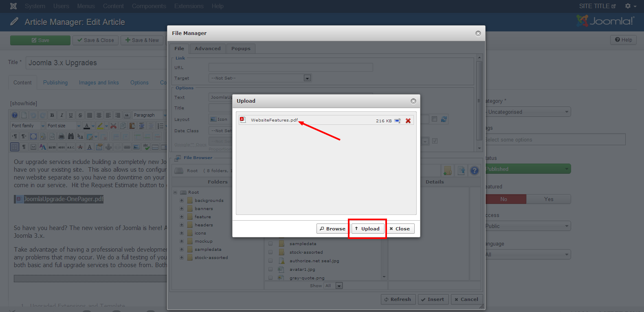Screen dimensions: 644x312
Task: Click the Upload button in Upload dialog
Action: tap(367, 229)
